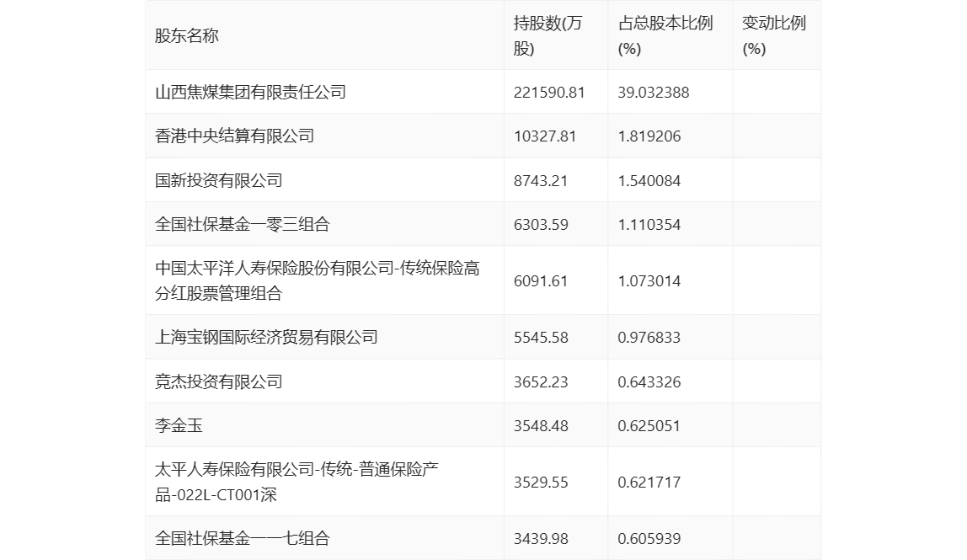Click the 持股数(万股) column header

pyautogui.click(x=548, y=35)
